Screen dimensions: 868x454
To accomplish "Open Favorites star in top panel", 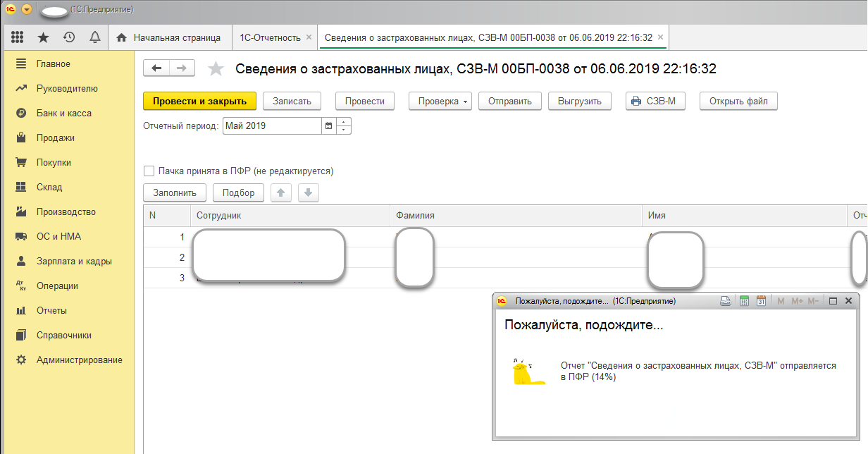I will (x=43, y=37).
